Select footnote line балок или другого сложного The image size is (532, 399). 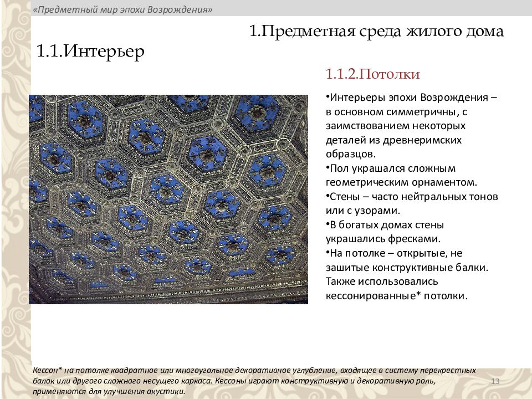234,381
